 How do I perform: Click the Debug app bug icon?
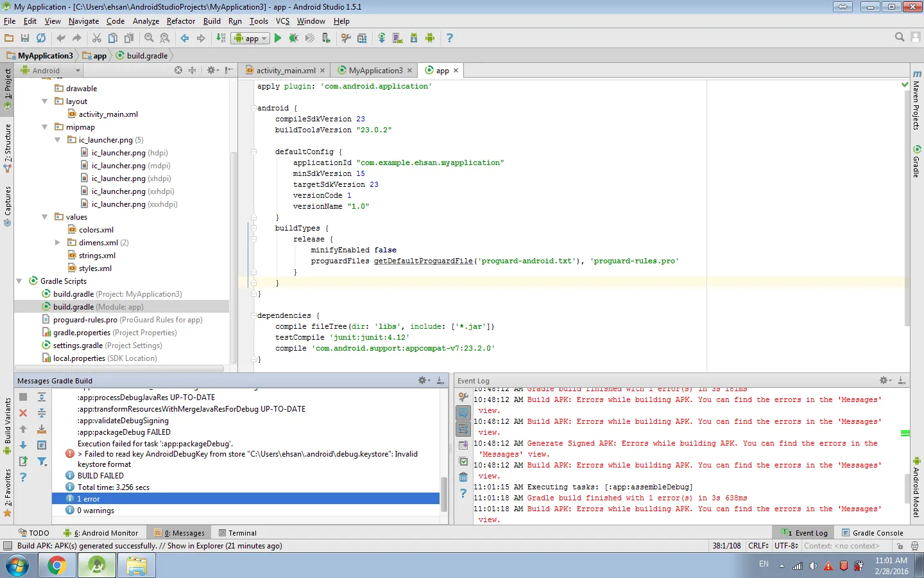click(x=293, y=39)
